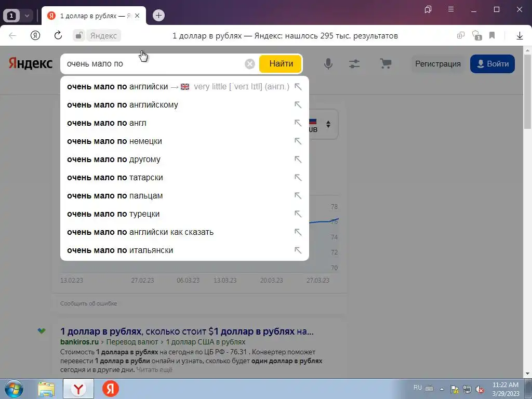Select suggestion 'очень мало по английски → very little'
Image resolution: width=532 pixels, height=399 pixels.
coord(184,87)
